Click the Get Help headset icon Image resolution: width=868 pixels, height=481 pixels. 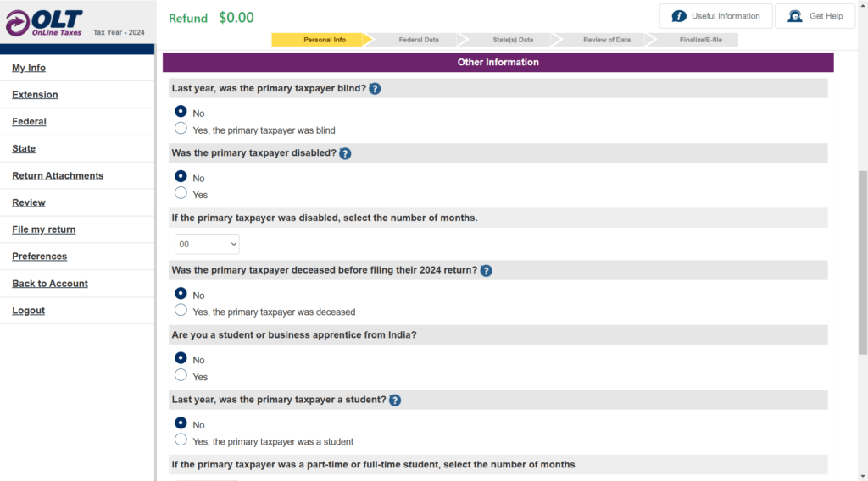point(795,16)
